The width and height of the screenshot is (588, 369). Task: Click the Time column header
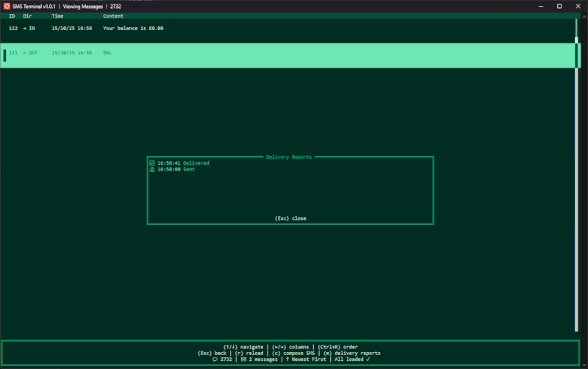coord(57,15)
